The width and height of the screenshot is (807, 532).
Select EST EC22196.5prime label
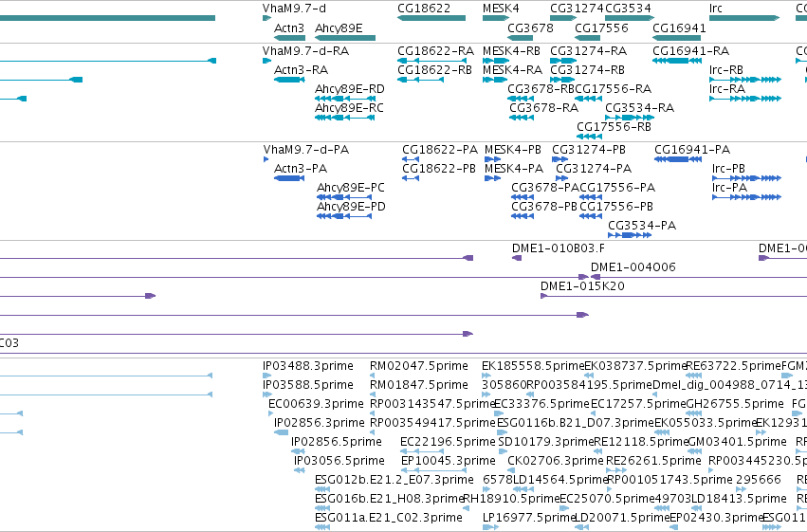(448, 442)
